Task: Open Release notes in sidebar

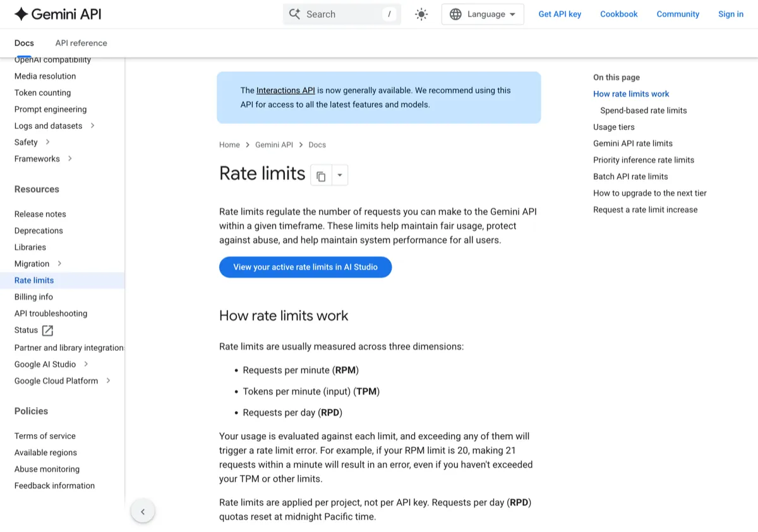Action: tap(40, 214)
